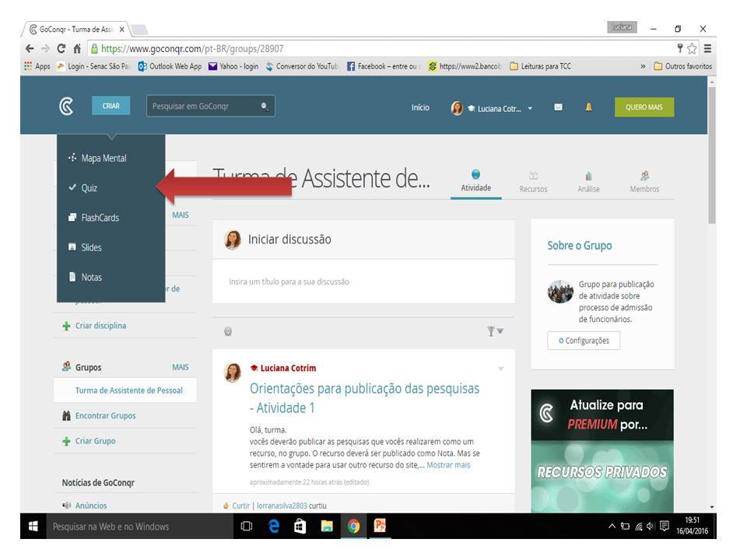The image size is (747, 560).
Task: Open Anúncios under Notícias de GoConqr
Action: pyautogui.click(x=91, y=506)
